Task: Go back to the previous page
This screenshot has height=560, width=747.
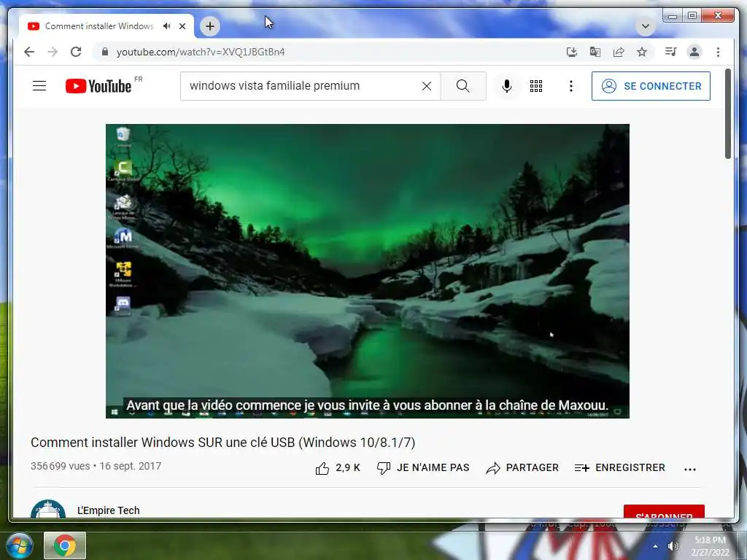Action: [29, 52]
